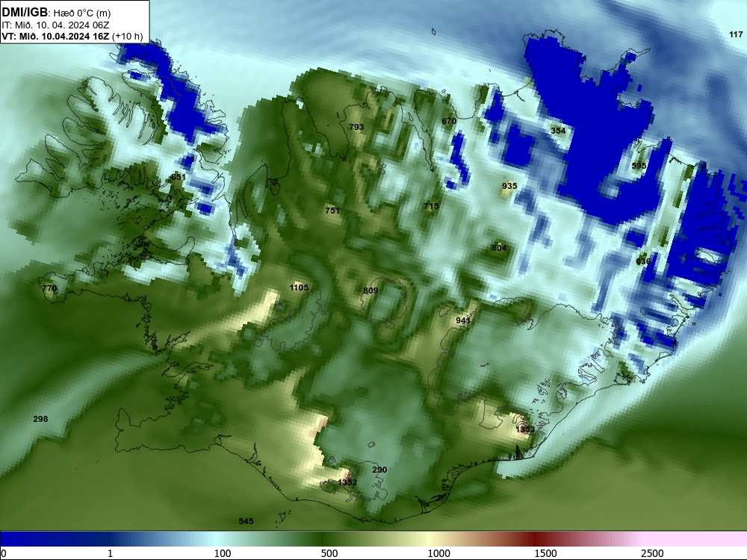Click the map value 290
This screenshot has height=560, width=747.
click(x=379, y=470)
